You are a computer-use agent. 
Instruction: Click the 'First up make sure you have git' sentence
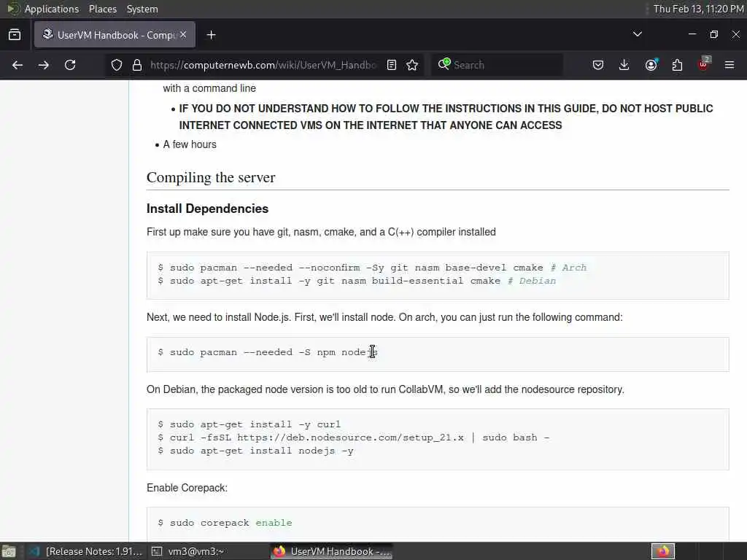(x=321, y=232)
